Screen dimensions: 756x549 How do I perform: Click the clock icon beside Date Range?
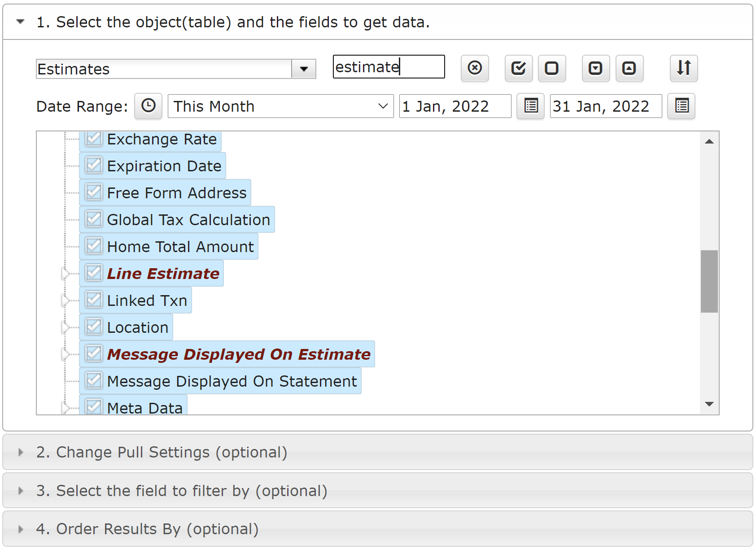pyautogui.click(x=149, y=106)
